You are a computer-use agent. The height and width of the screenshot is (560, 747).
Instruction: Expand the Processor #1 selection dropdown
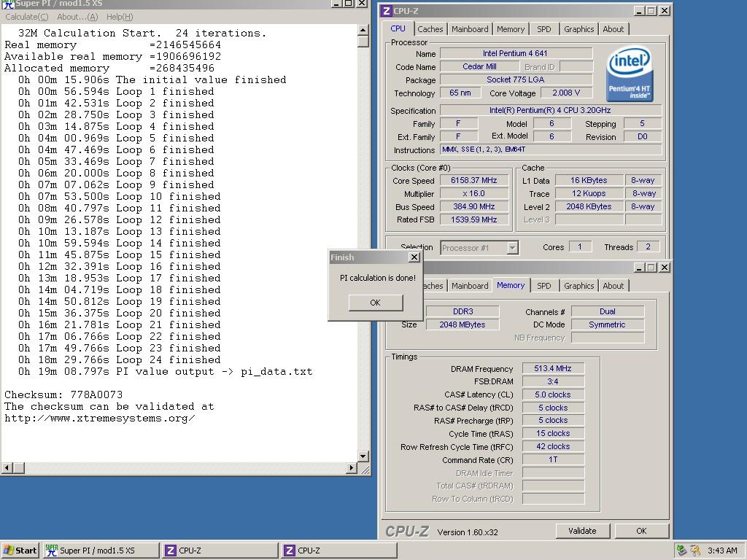[512, 248]
